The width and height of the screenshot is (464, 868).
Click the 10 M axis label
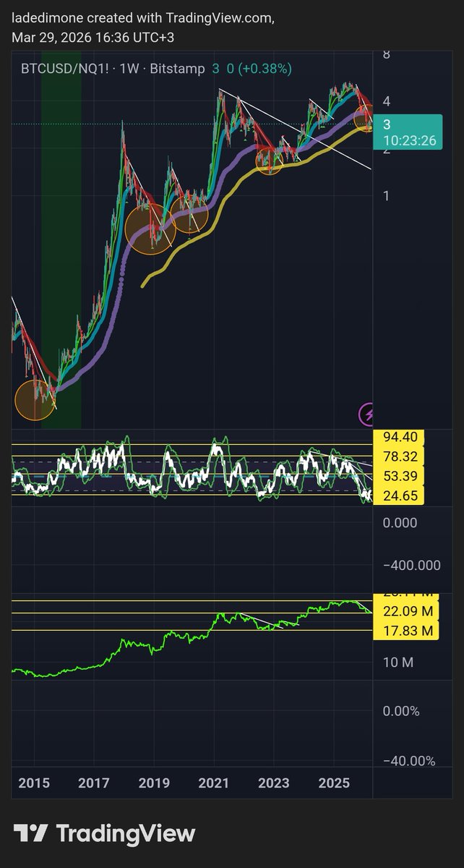click(399, 662)
